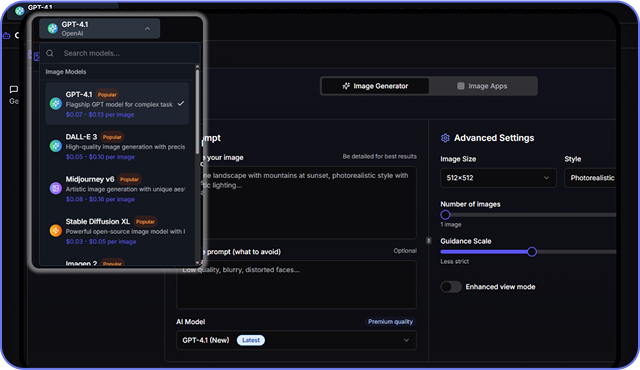The width and height of the screenshot is (640, 370).
Task: Click the checkmark next to GPT-4.1
Action: click(181, 104)
